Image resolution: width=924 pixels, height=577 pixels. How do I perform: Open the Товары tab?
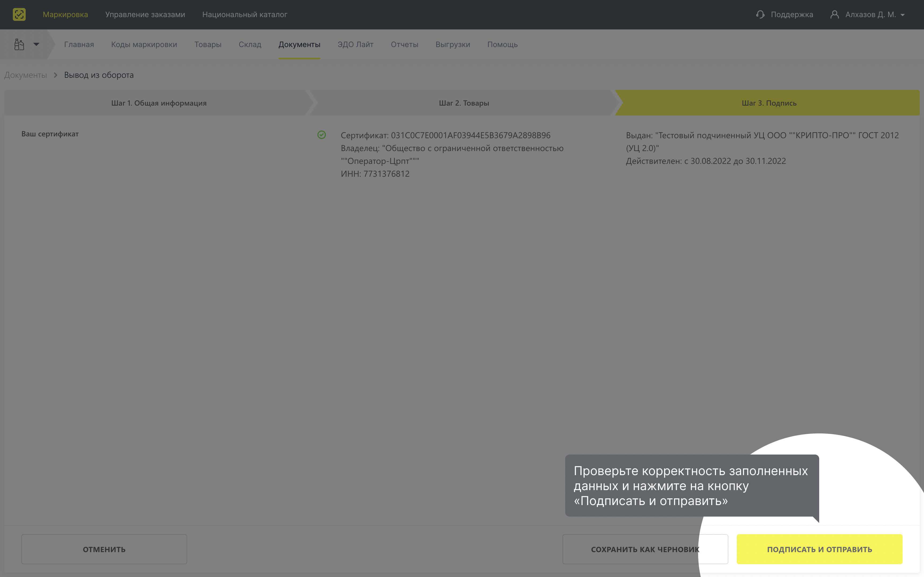click(x=207, y=44)
